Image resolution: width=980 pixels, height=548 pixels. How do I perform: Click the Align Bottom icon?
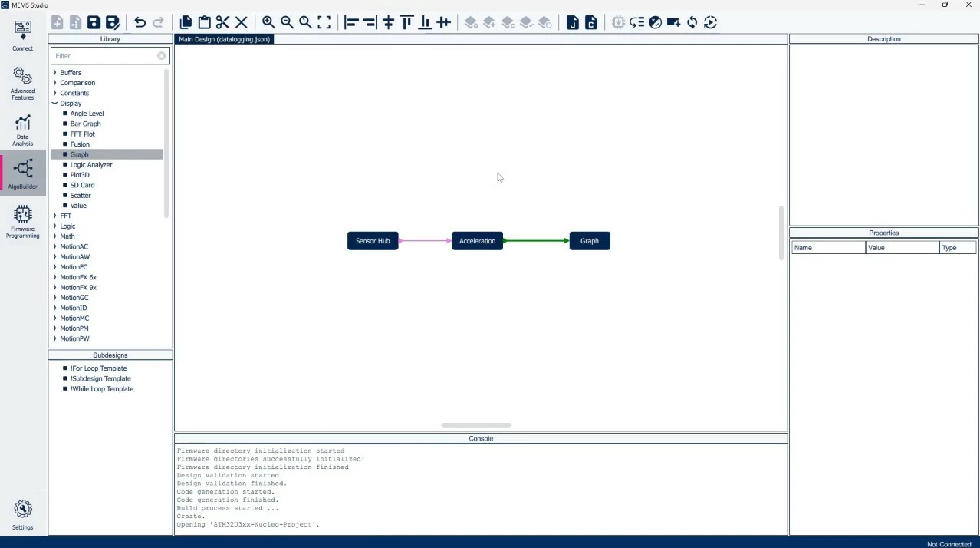(425, 22)
